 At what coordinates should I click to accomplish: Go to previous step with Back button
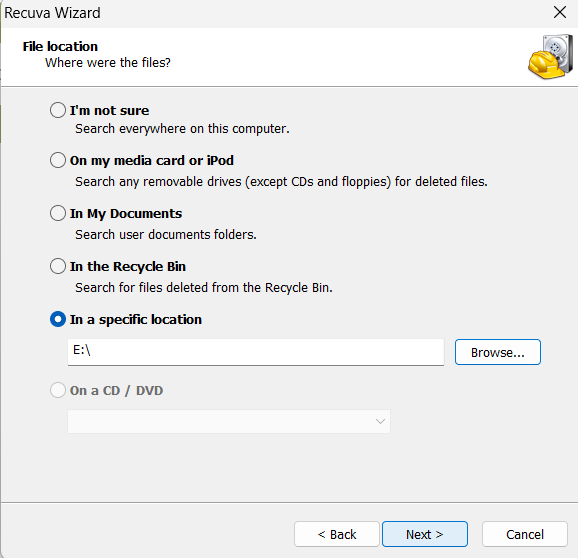coord(337,534)
